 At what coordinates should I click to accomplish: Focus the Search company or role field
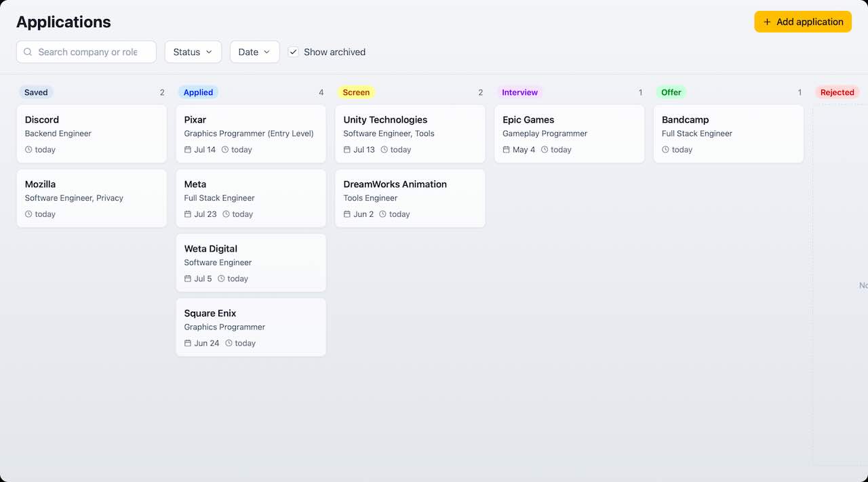click(x=86, y=52)
